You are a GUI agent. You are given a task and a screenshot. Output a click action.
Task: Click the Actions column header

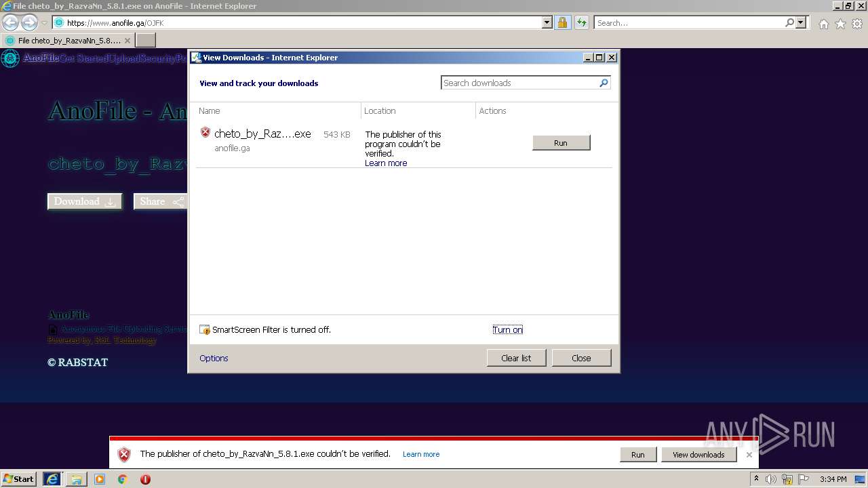point(492,110)
